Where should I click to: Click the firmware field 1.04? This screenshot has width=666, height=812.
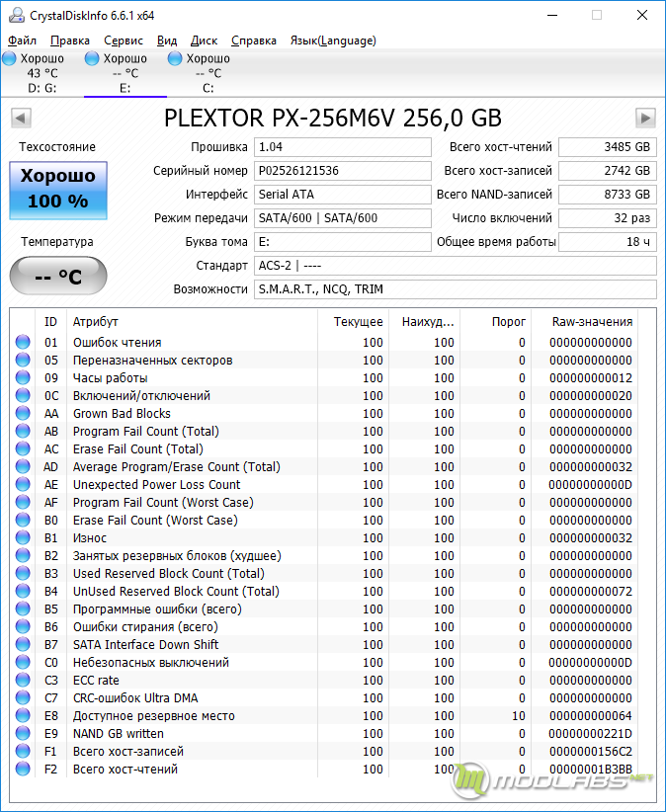coord(342,147)
